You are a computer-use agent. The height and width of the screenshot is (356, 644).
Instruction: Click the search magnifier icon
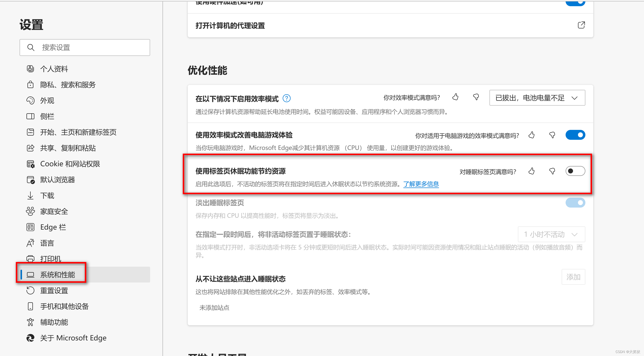point(31,47)
